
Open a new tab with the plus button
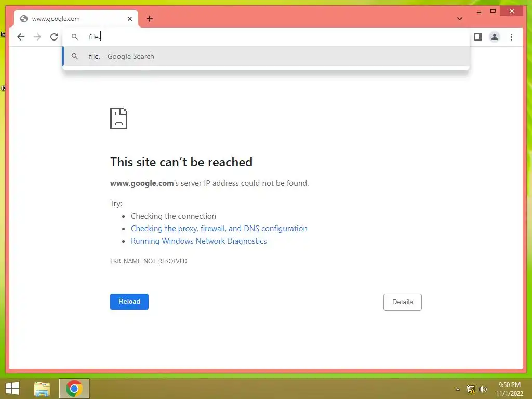click(x=150, y=19)
